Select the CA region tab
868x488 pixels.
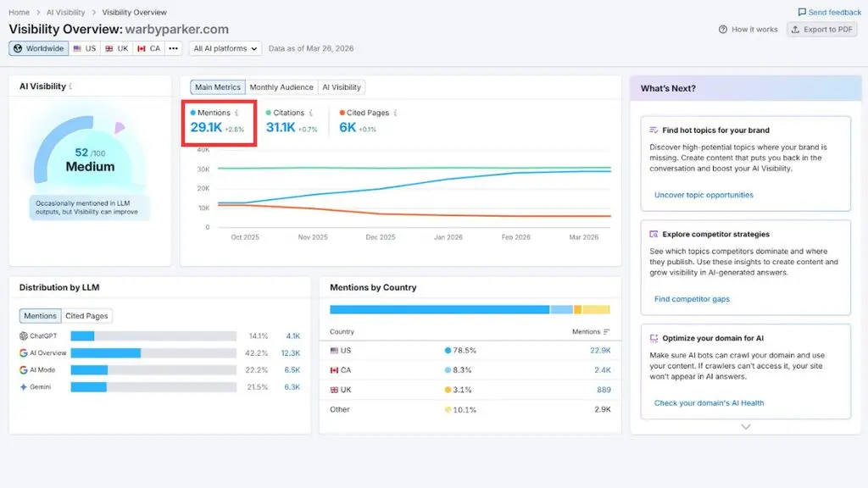click(x=149, y=48)
